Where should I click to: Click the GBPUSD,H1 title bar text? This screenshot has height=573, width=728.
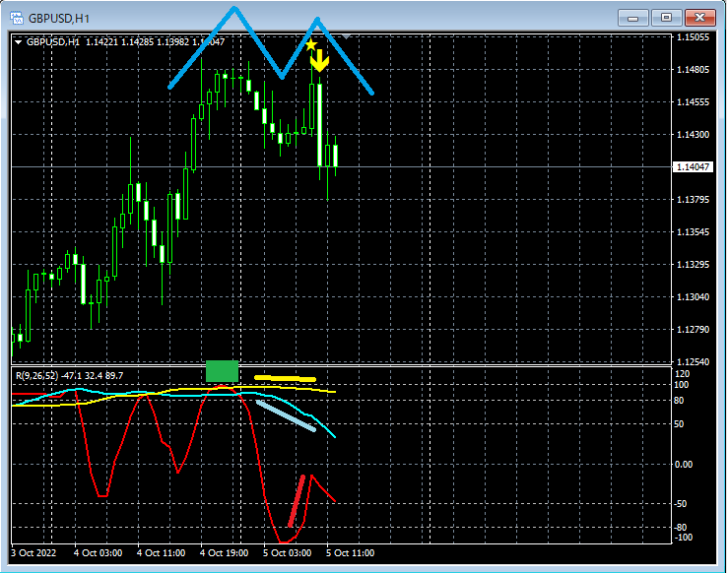click(58, 19)
